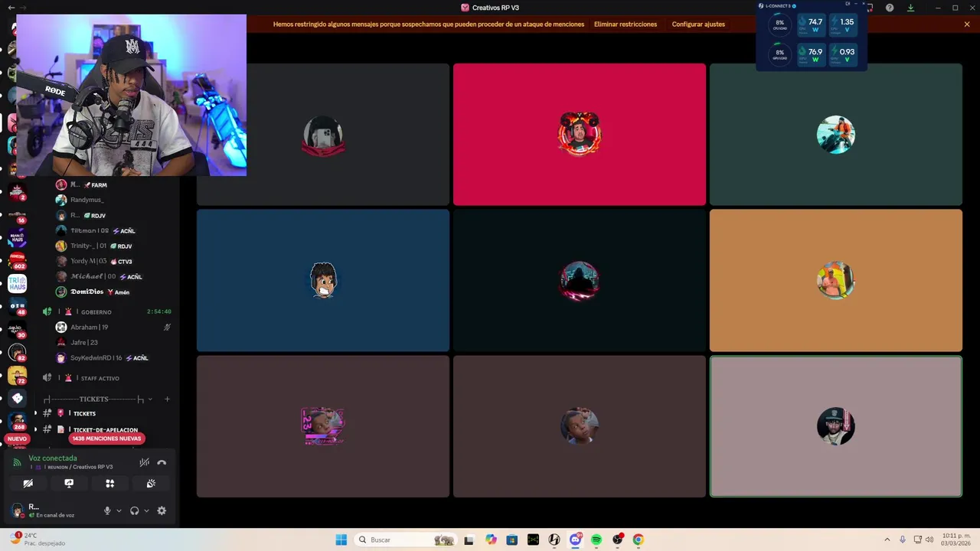Click the orange-background participant video tile
The width and height of the screenshot is (980, 551).
836,280
